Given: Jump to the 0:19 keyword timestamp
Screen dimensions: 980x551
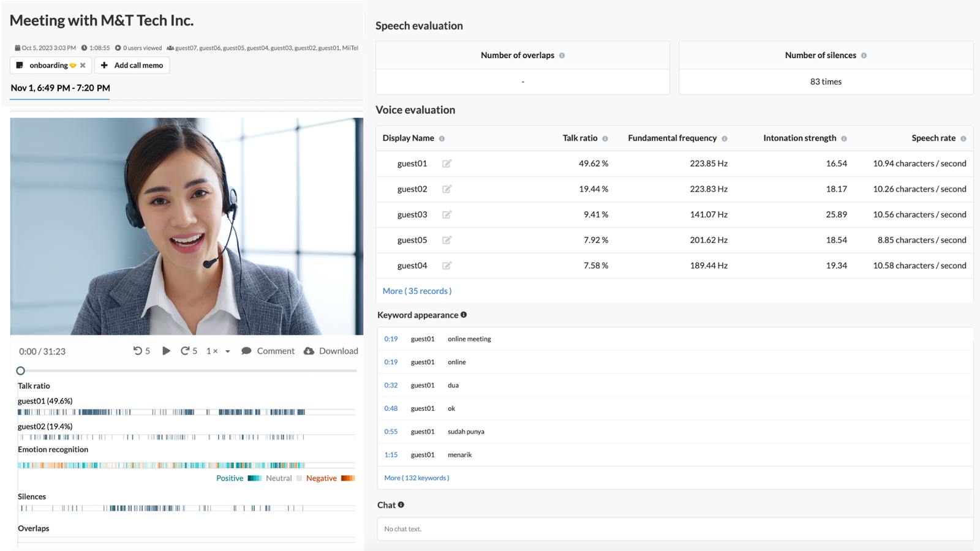Looking at the screenshot, I should click(x=391, y=339).
